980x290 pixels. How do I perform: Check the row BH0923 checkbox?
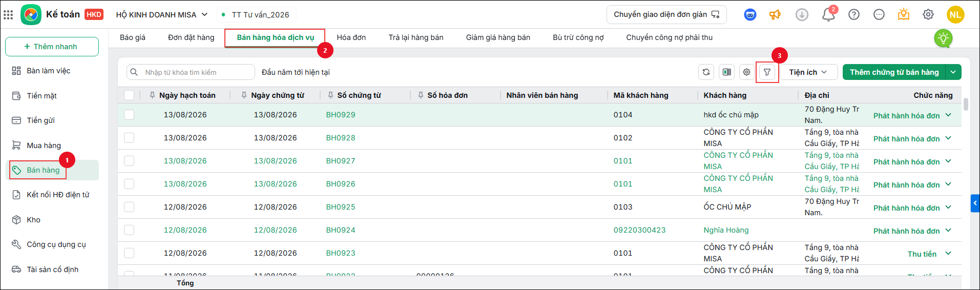point(129,253)
